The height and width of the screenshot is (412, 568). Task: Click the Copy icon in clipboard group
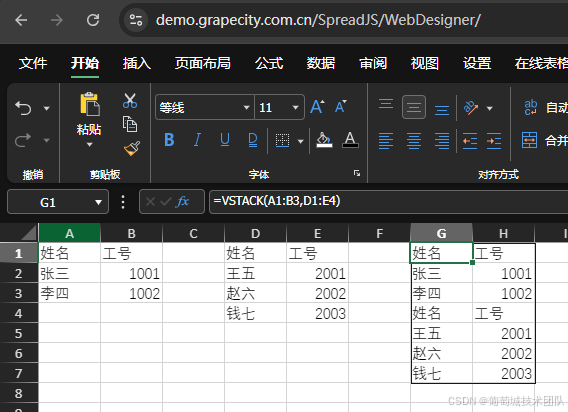130,124
